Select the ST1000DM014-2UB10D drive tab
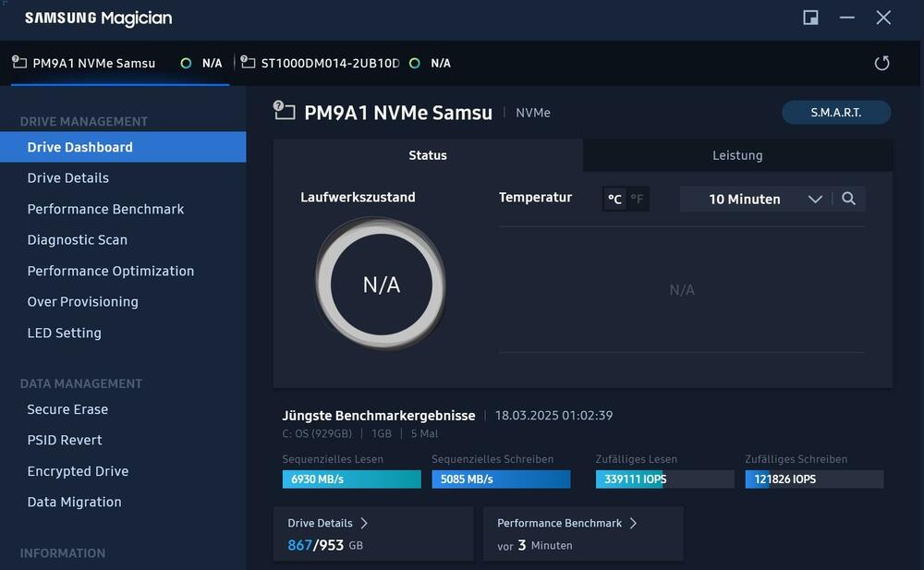 (329, 63)
